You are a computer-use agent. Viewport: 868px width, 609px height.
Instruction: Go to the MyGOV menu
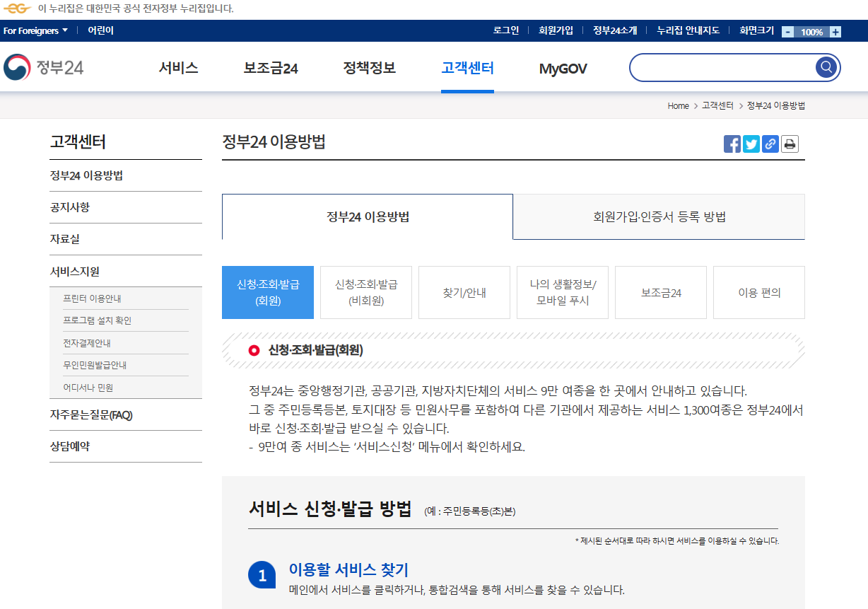562,67
